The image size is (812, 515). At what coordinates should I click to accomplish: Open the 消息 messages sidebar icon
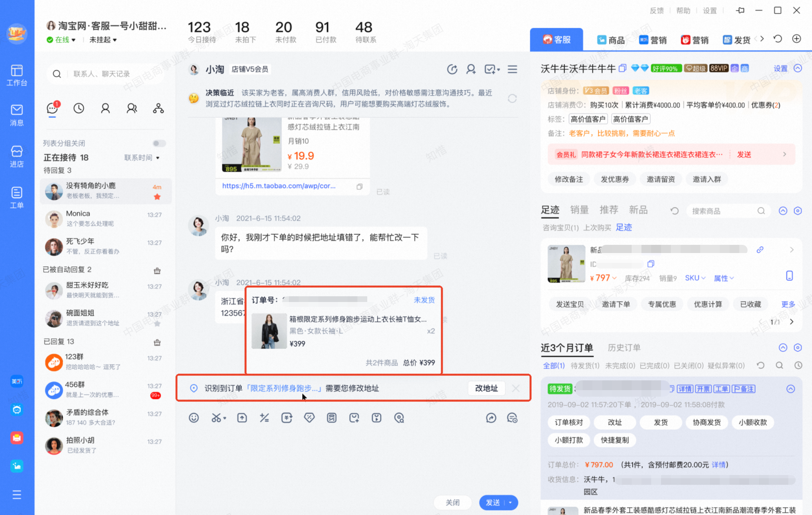click(x=17, y=115)
